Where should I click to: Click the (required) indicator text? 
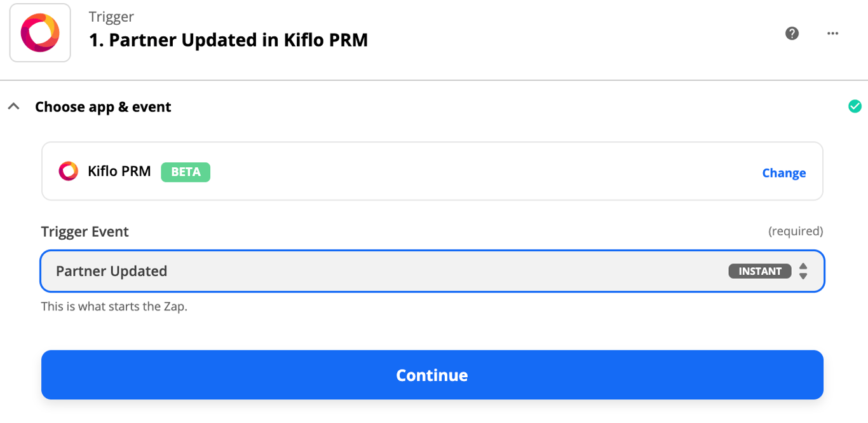click(795, 231)
